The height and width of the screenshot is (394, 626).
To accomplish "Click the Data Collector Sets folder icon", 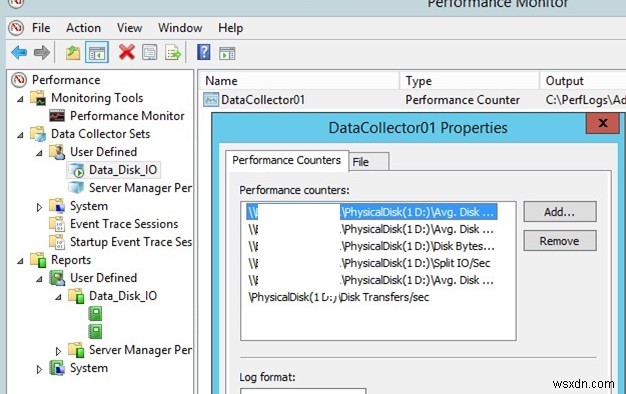I will pos(38,134).
